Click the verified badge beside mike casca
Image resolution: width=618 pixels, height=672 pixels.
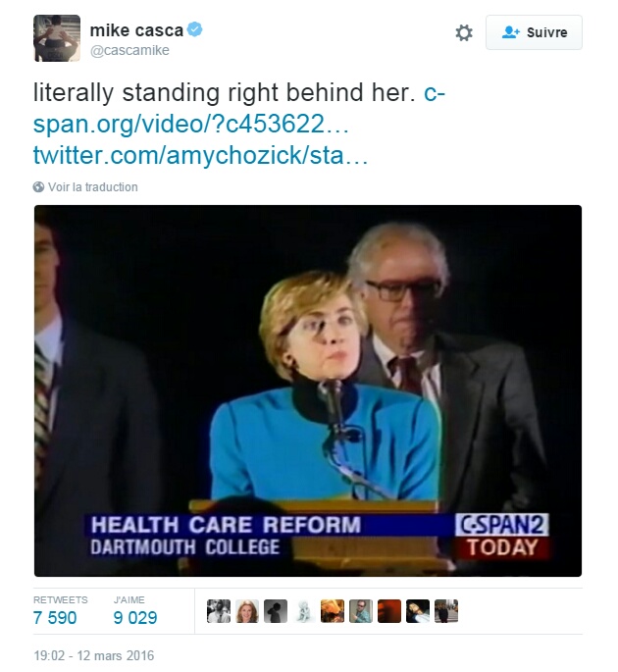click(x=195, y=30)
